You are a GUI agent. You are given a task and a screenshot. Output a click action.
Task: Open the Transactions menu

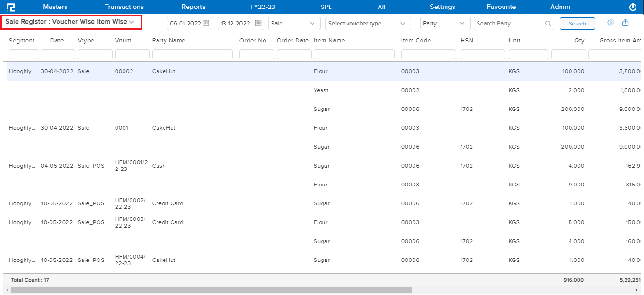(x=124, y=7)
